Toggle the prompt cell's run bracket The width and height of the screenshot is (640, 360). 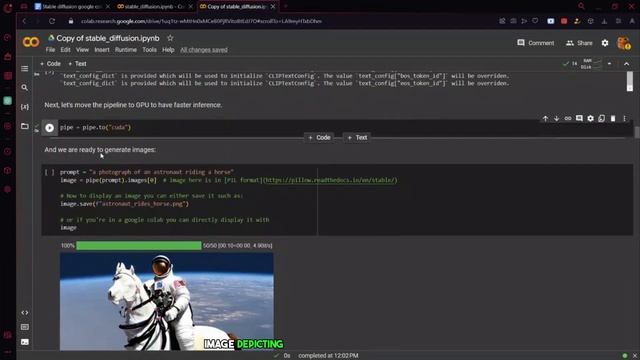[x=49, y=172]
